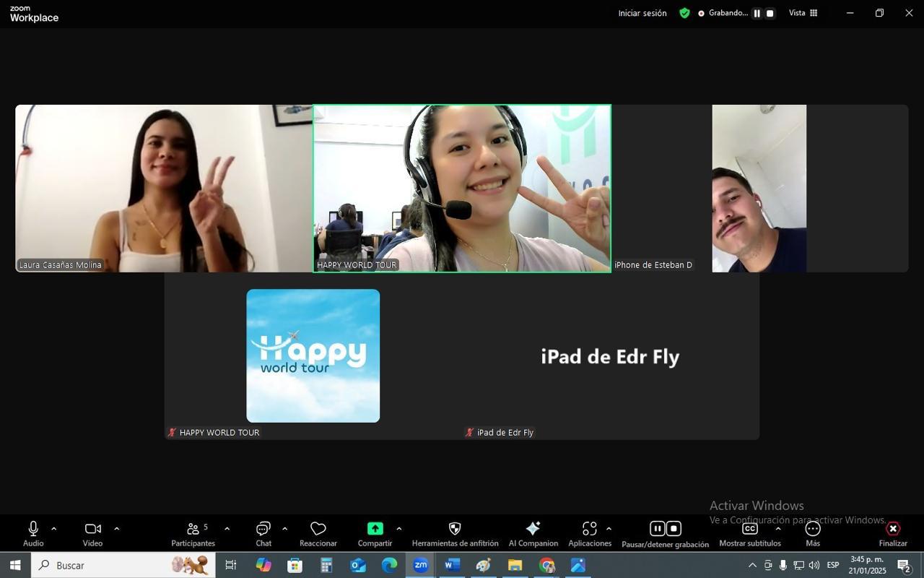Expand the Participantes options arrow
The height and width of the screenshot is (578, 924).
coord(227,529)
